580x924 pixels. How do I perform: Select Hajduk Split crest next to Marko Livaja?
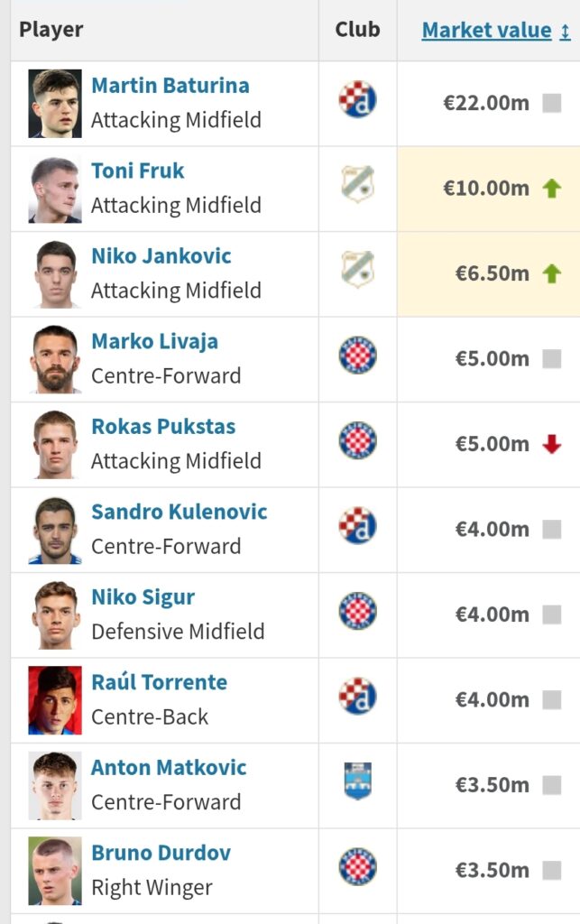point(357,355)
